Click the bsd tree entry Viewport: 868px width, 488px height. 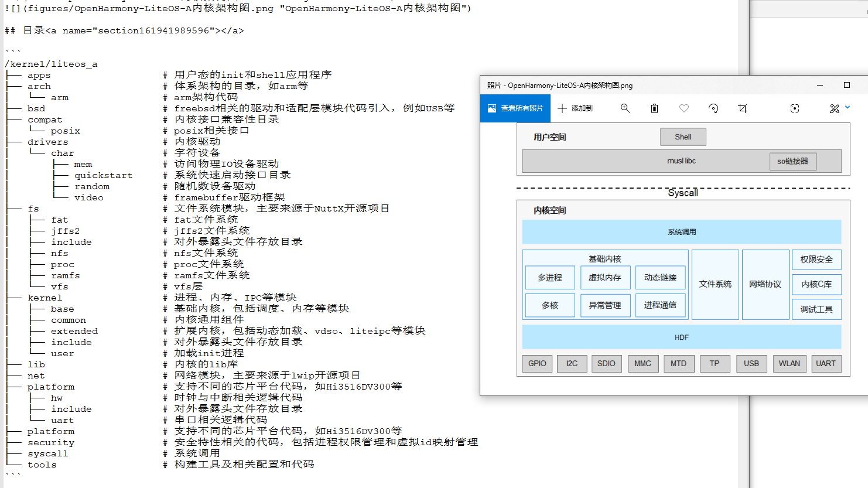36,109
